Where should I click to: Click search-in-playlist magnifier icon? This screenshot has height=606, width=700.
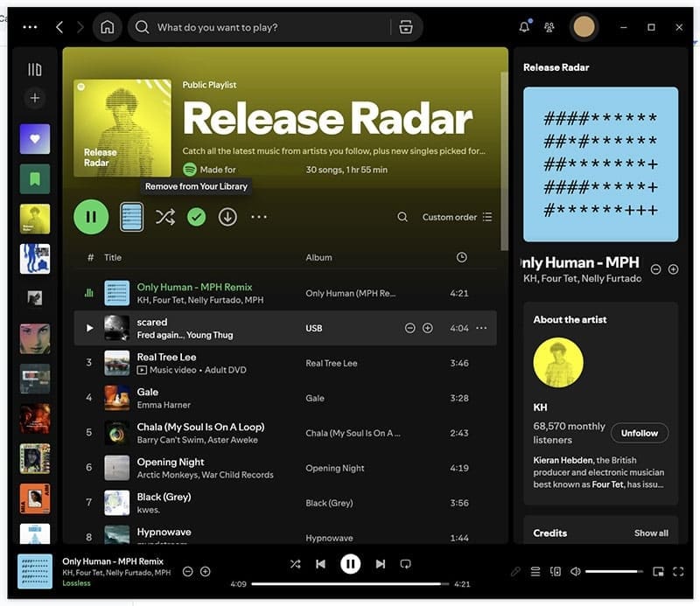tap(402, 217)
